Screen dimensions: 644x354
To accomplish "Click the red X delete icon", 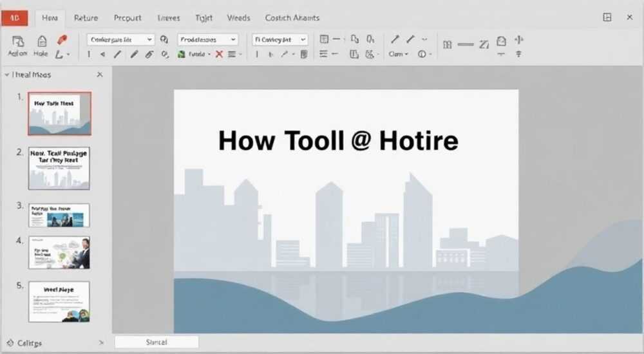I will pyautogui.click(x=220, y=54).
